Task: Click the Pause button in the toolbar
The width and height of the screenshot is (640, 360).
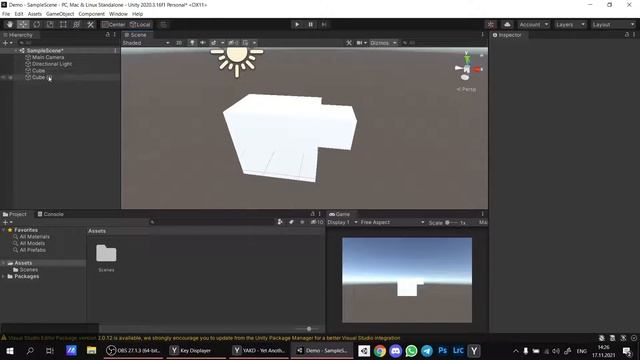Action: [310, 24]
